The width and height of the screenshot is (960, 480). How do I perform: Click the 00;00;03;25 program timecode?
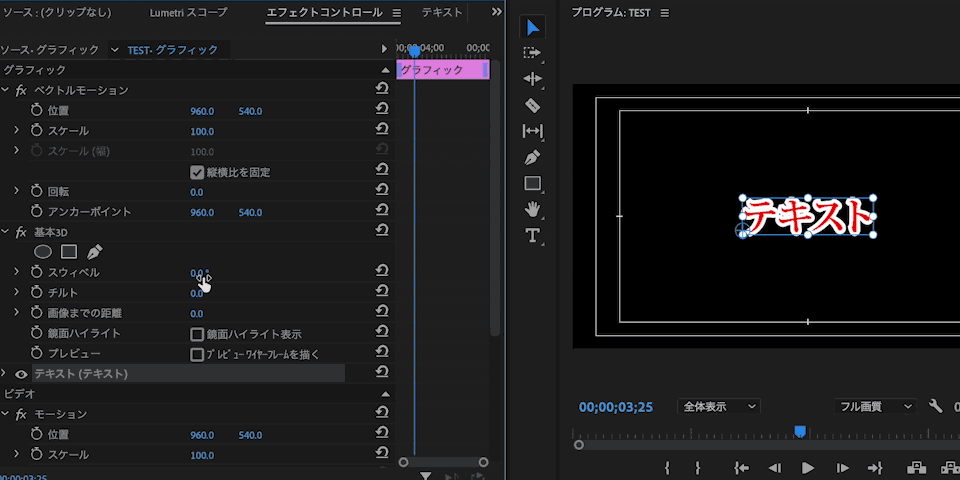(x=615, y=407)
